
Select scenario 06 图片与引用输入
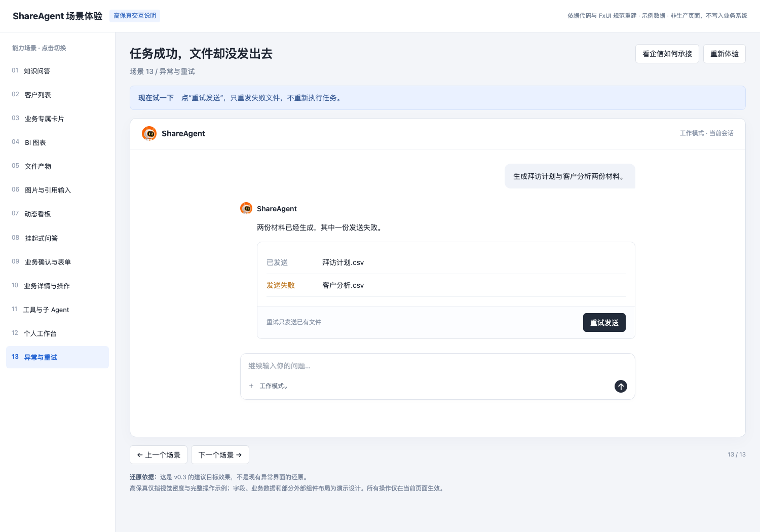coord(57,190)
